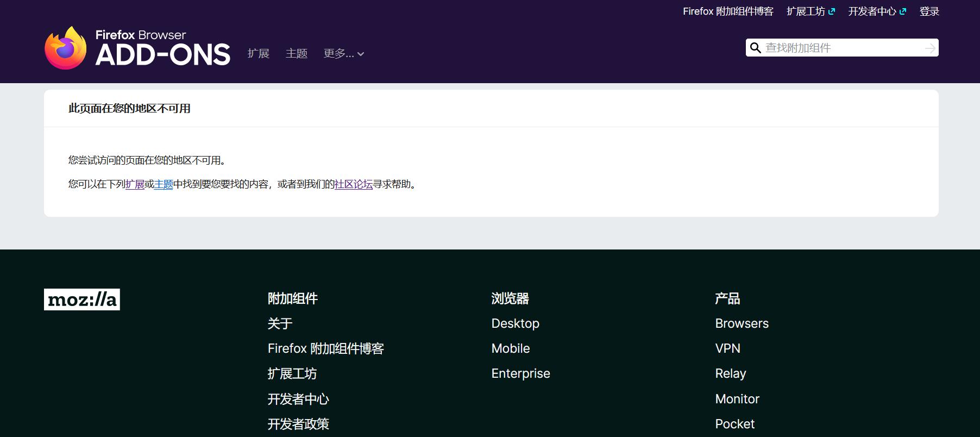Screen dimensions: 980x437
Task: Open the footer Browsers link
Action: pyautogui.click(x=742, y=323)
